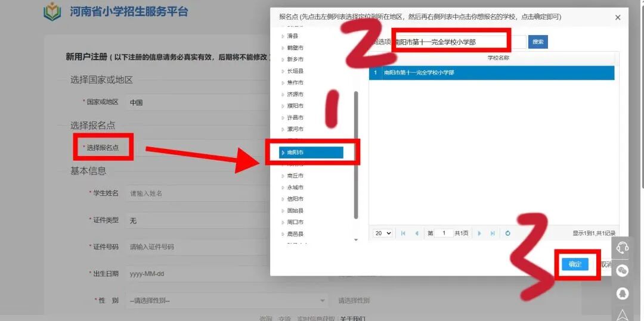Screen dimensions: 644x321
Task: Open the WeChat contact icon
Action: click(623, 270)
